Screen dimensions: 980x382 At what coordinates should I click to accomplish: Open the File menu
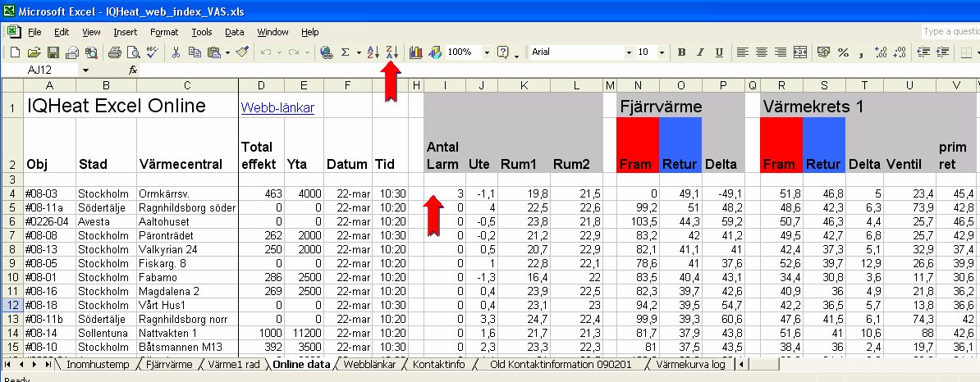click(34, 32)
